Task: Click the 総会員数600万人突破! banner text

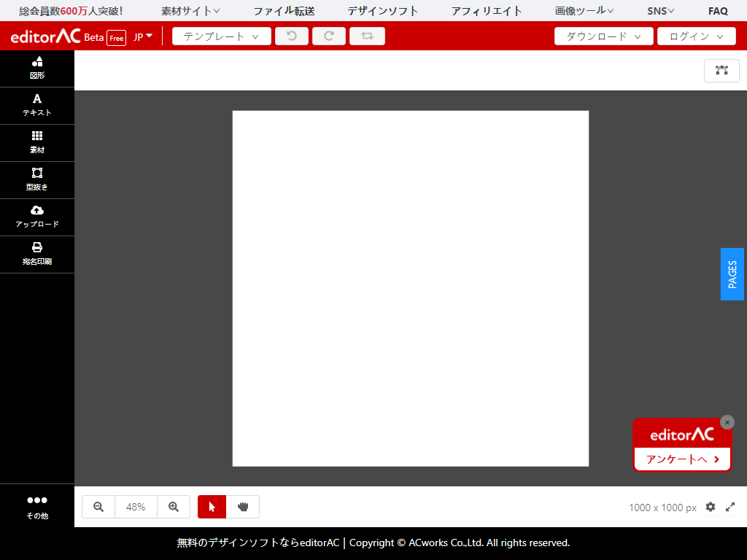Action: [x=71, y=11]
